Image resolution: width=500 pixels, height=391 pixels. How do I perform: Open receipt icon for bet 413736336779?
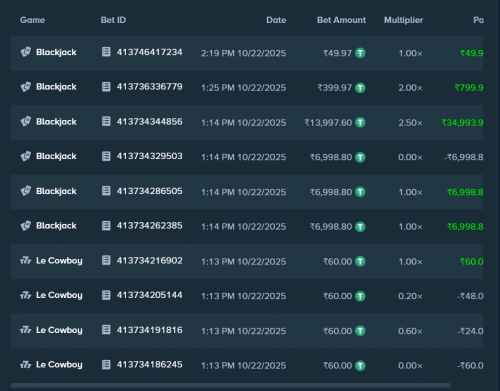[106, 87]
